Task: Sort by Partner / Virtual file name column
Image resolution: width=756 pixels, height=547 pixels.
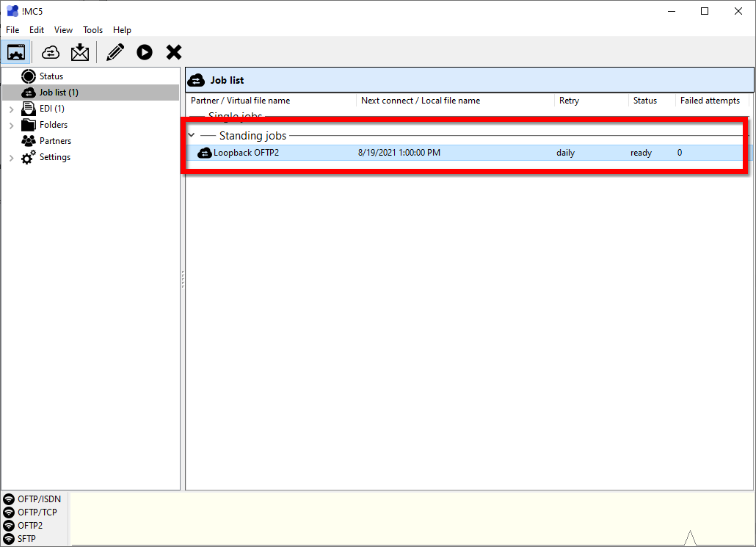Action: point(272,101)
